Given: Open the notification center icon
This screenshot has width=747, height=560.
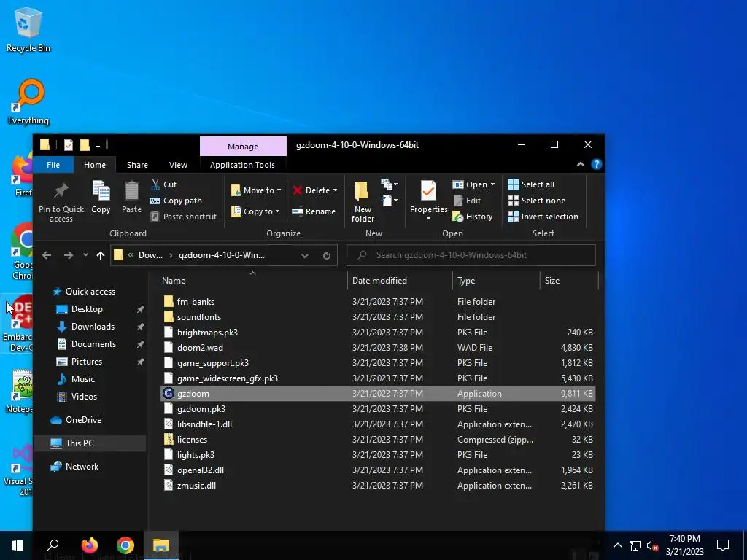Looking at the screenshot, I should coord(723,545).
